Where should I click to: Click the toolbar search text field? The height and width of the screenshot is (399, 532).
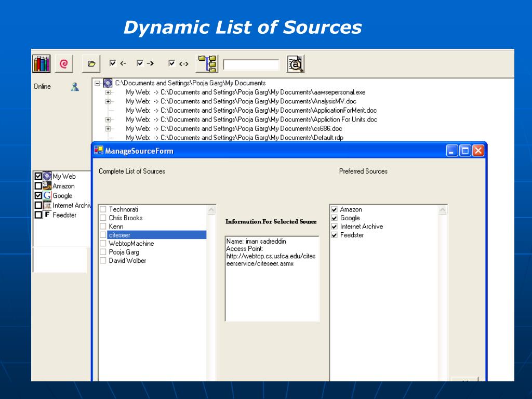click(251, 65)
